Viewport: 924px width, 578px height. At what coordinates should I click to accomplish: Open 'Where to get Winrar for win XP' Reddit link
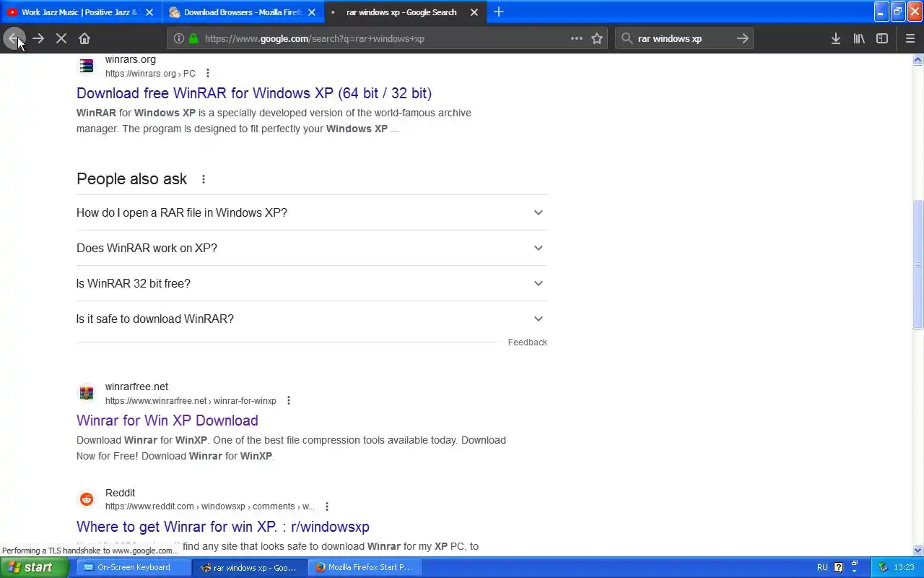pos(223,527)
